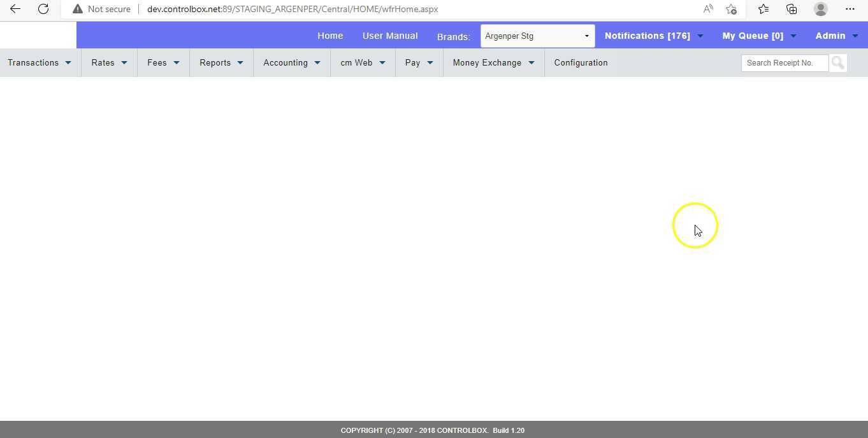The width and height of the screenshot is (868, 438).
Task: Click the Not secure warning icon
Action: [78, 9]
